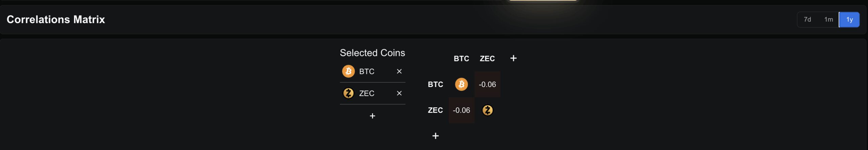This screenshot has height=150, width=868.
Task: Click the Zcash icon in the matrix diagonal
Action: pos(487,110)
